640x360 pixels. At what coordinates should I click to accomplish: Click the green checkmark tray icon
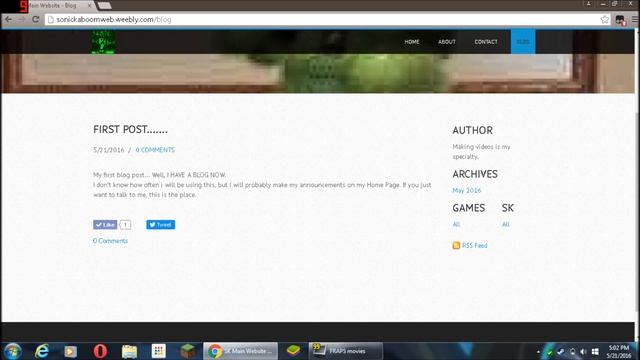[549, 352]
